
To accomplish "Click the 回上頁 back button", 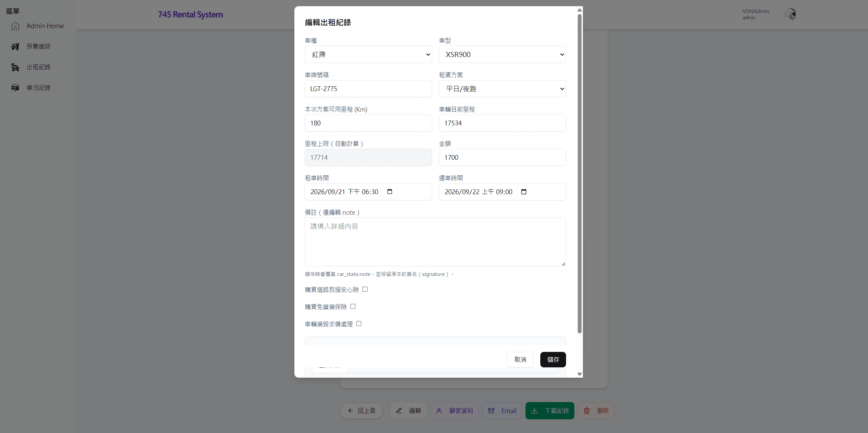I will click(361, 411).
